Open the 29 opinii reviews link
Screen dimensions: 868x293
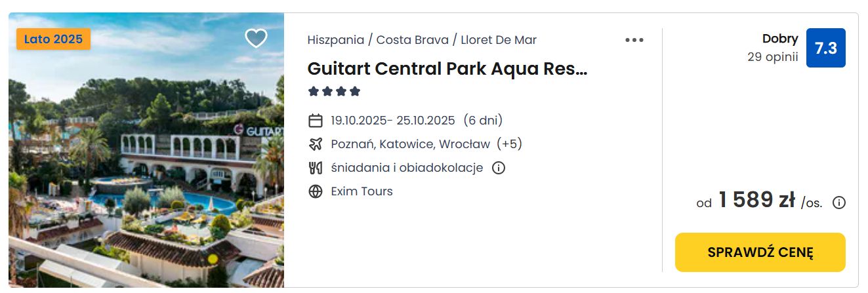(x=773, y=57)
